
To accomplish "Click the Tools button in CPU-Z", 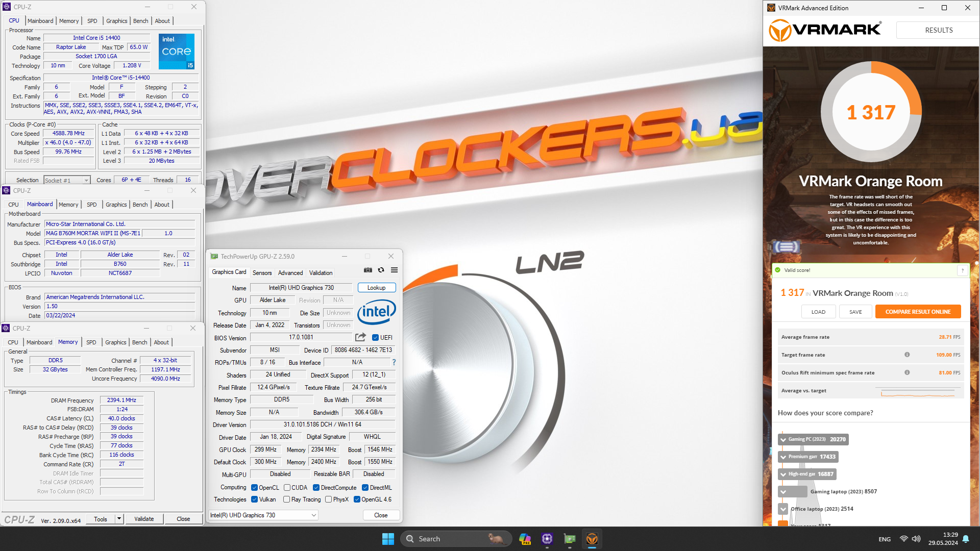I will [101, 519].
